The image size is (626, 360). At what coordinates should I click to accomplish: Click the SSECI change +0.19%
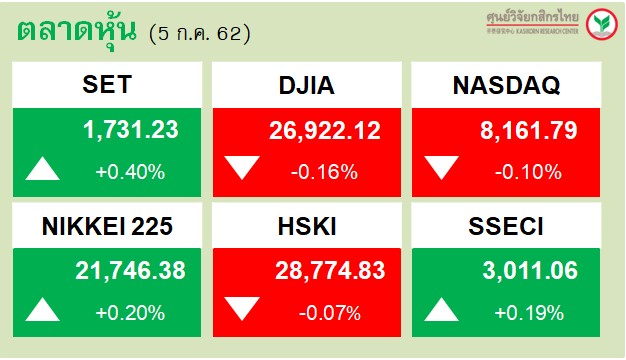pyautogui.click(x=529, y=313)
